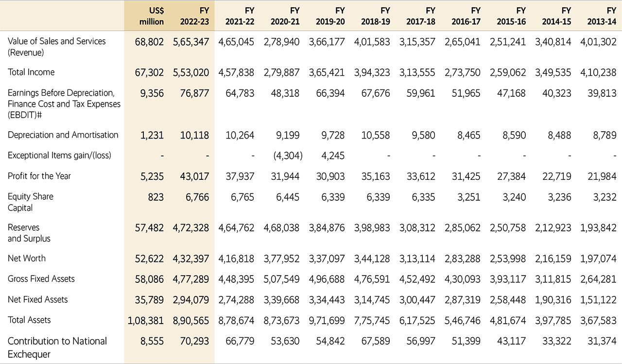Image resolution: width=622 pixels, height=364 pixels.
Task: Select EBDIT value 9,356
Action: pos(152,93)
